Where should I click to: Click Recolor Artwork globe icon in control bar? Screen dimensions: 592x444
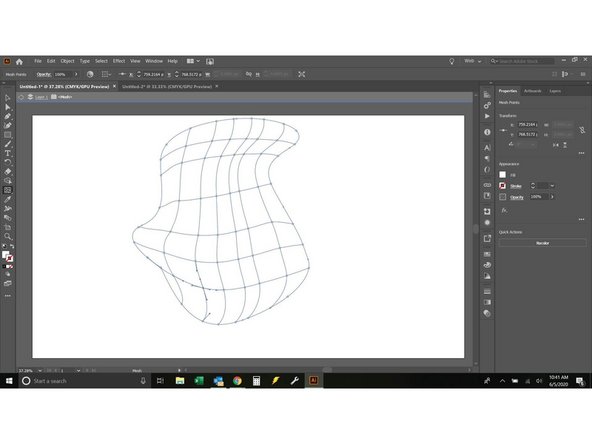(x=90, y=74)
